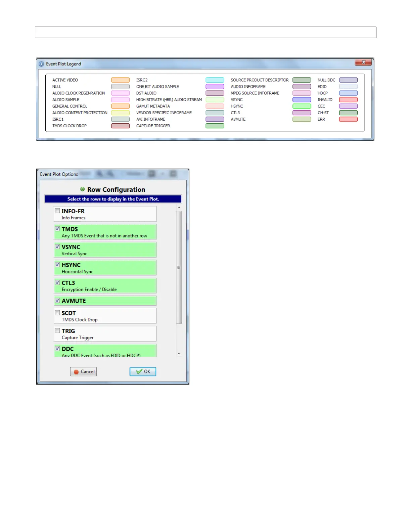Viewport: 411px width, 532px height.
Task: Click the DST AUDIO color swatch
Action: pyautogui.click(x=215, y=93)
